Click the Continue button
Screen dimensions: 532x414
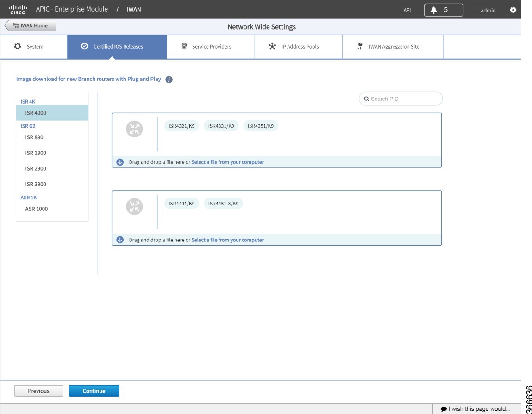pyautogui.click(x=94, y=391)
